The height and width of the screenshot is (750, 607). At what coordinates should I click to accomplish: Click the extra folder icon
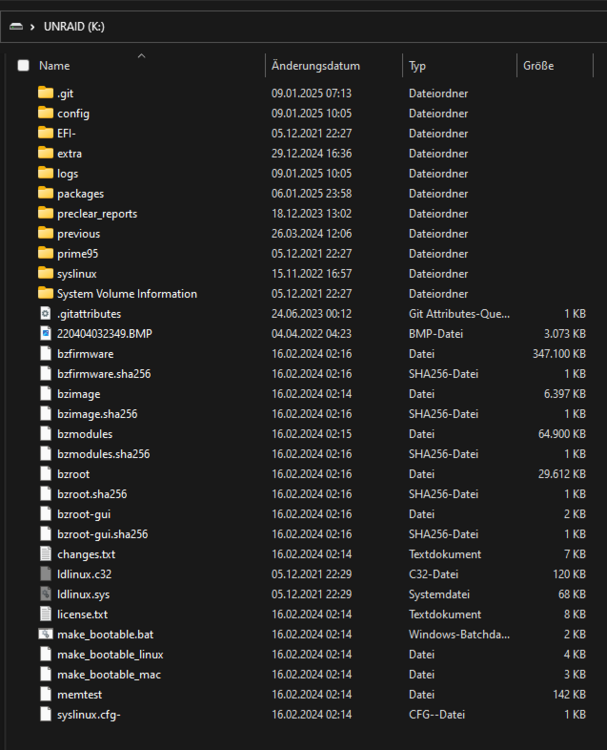[x=45, y=153]
